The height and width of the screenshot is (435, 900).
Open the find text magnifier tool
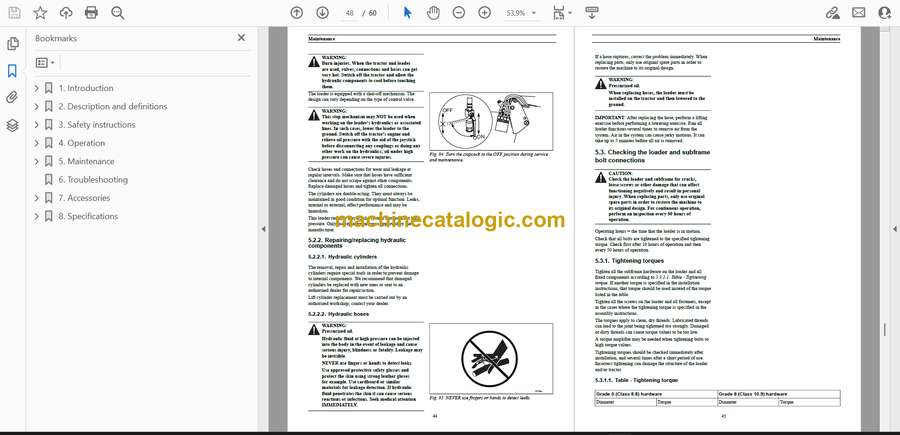tap(118, 13)
